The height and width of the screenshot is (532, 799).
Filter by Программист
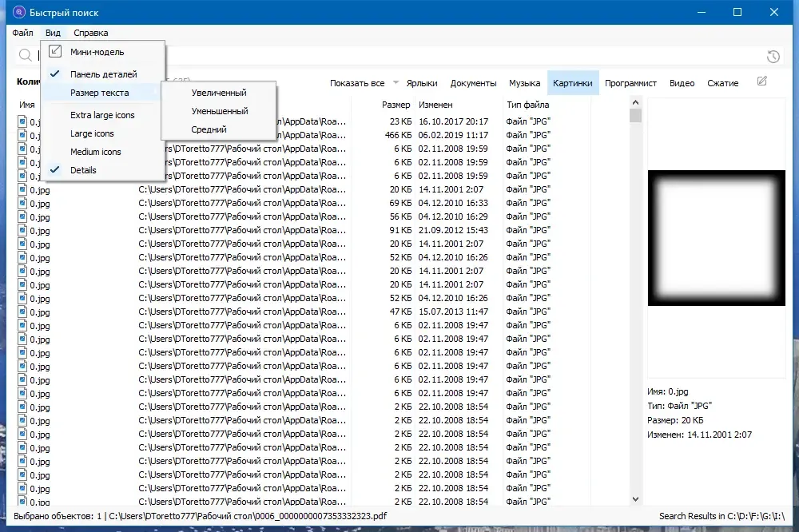click(x=631, y=83)
